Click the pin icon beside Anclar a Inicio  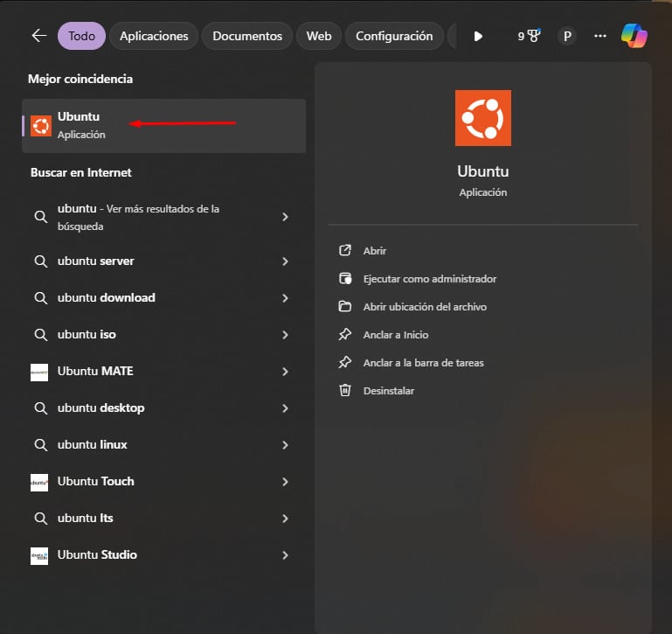pyautogui.click(x=345, y=335)
